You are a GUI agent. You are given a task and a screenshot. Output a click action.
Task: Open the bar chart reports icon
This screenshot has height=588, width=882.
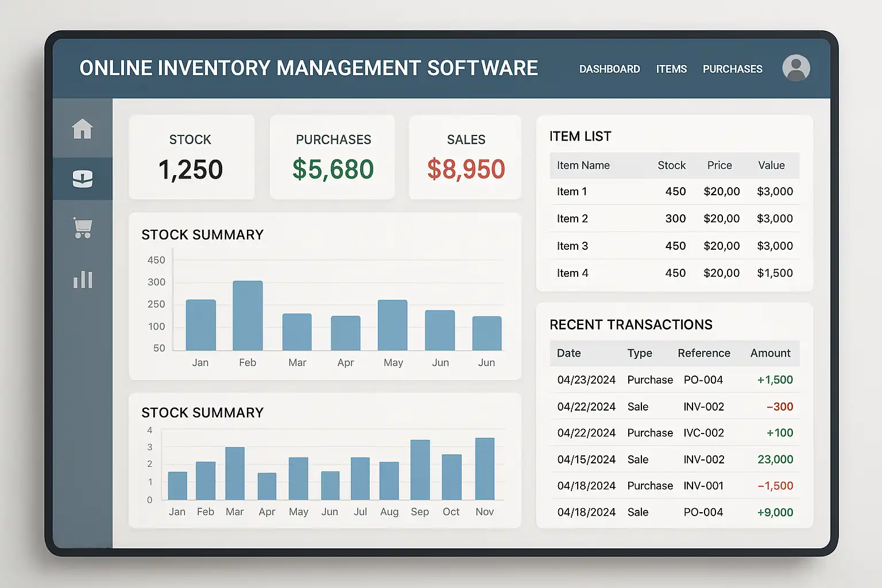coord(83,280)
